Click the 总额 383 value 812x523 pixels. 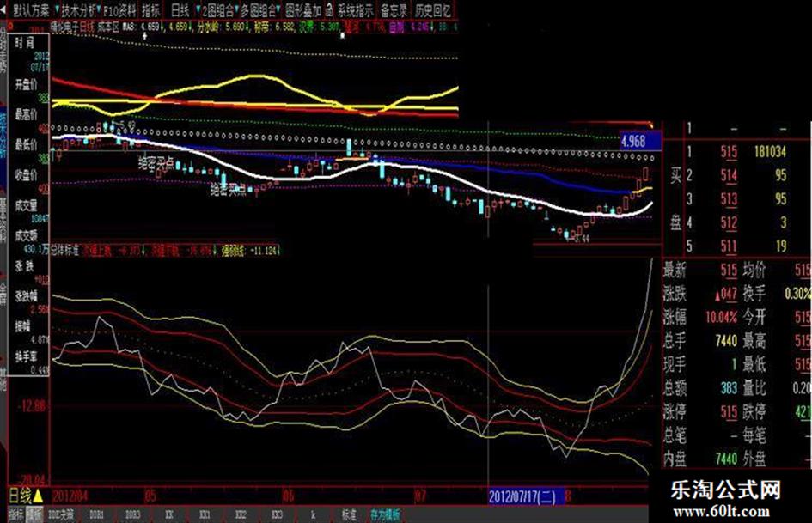coord(729,388)
